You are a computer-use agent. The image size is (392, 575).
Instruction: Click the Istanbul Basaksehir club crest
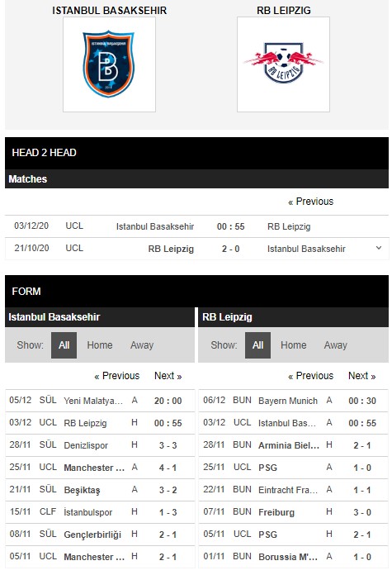point(109,64)
